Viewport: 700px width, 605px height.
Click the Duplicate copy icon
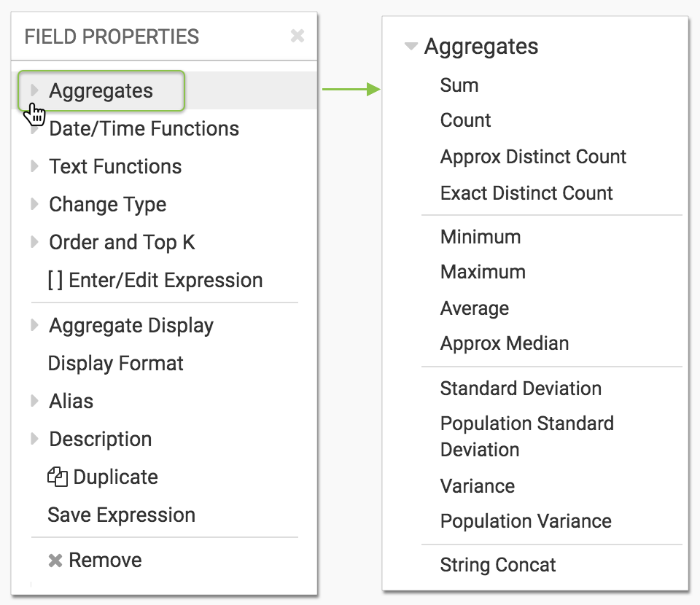[57, 477]
